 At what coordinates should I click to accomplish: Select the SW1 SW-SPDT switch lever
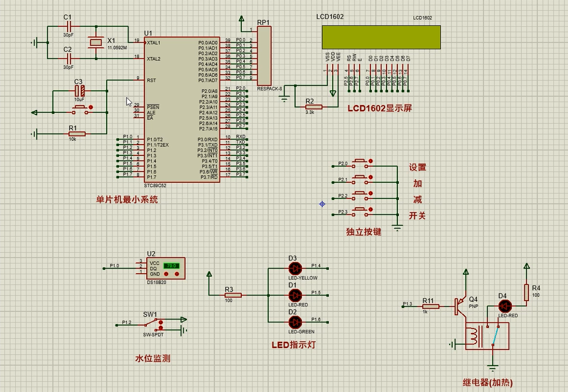(150, 323)
